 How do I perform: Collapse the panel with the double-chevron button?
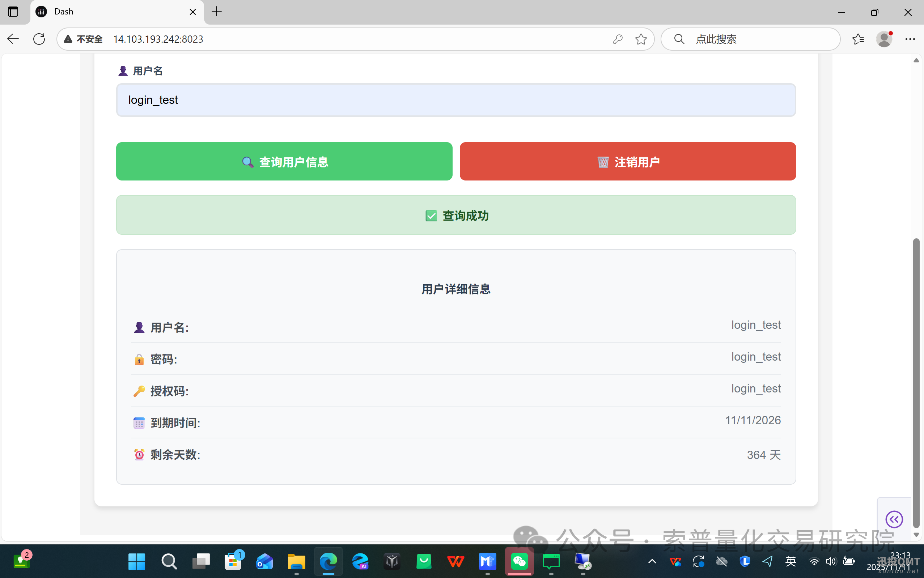(895, 519)
